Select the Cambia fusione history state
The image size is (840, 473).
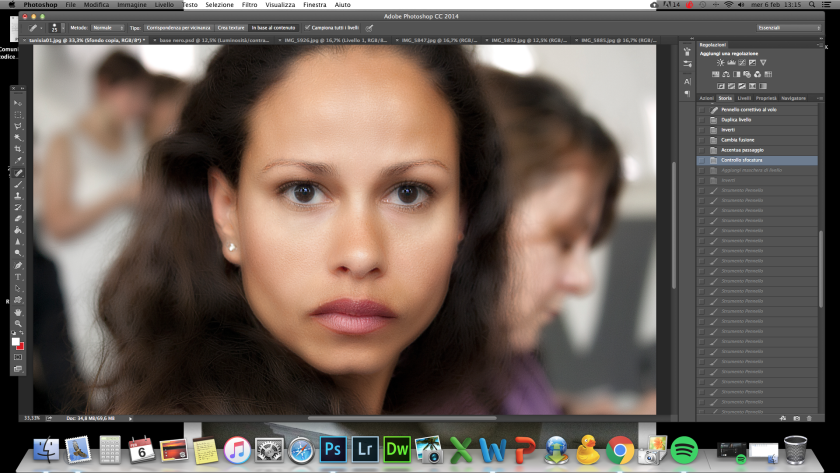[x=738, y=140]
